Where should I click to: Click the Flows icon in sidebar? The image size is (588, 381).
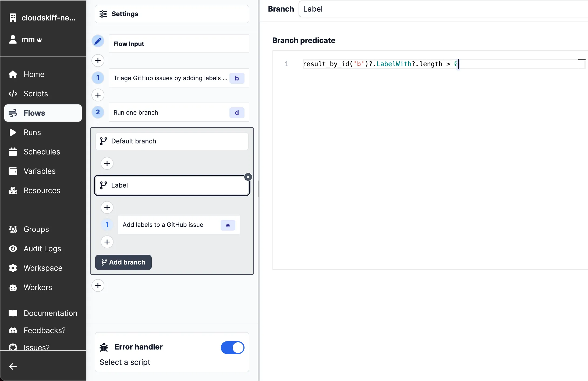[x=13, y=113]
